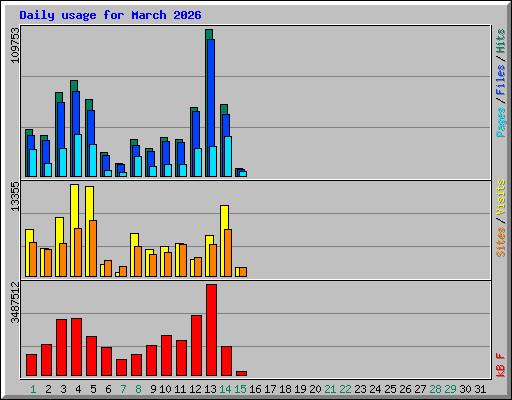Click day 22 on the x-axis

tap(345, 389)
